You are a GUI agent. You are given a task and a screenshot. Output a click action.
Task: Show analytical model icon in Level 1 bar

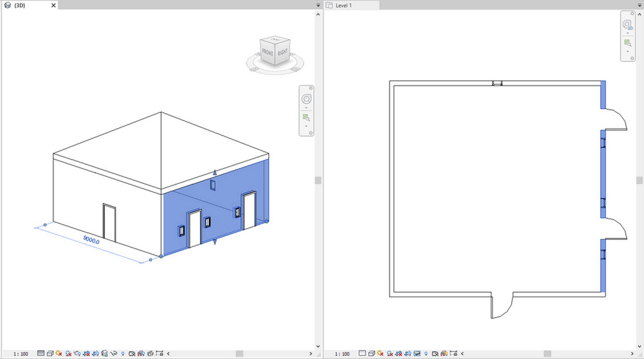tap(444, 353)
